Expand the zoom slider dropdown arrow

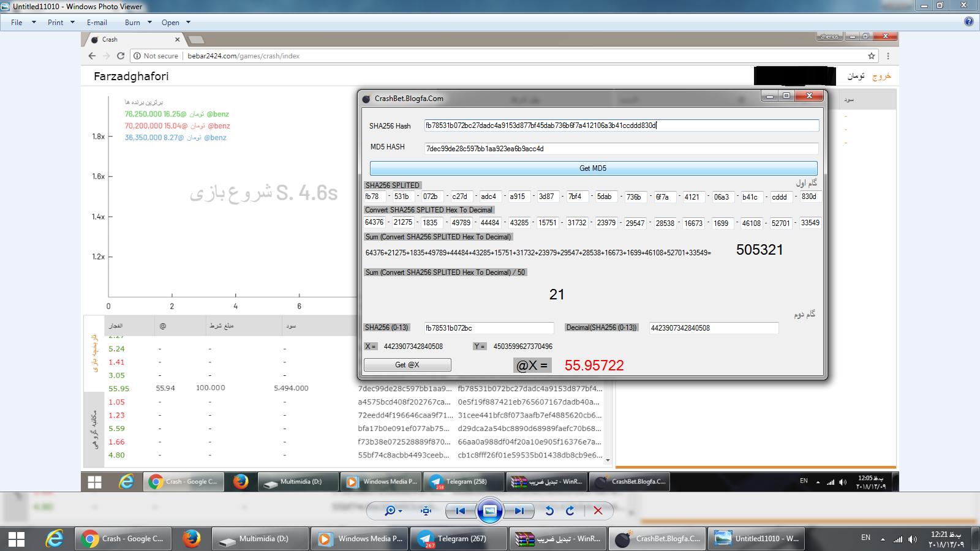point(401,511)
